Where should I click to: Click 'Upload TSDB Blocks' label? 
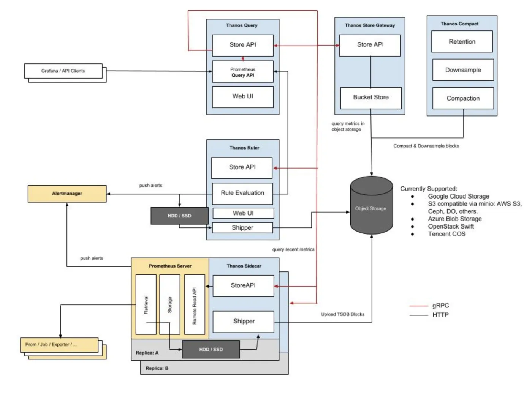click(343, 315)
